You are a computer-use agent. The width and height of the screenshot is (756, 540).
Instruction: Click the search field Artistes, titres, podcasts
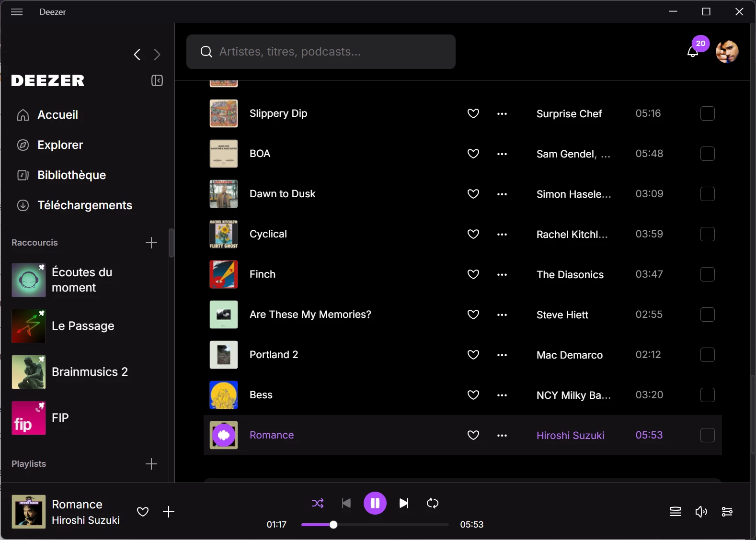click(x=321, y=52)
